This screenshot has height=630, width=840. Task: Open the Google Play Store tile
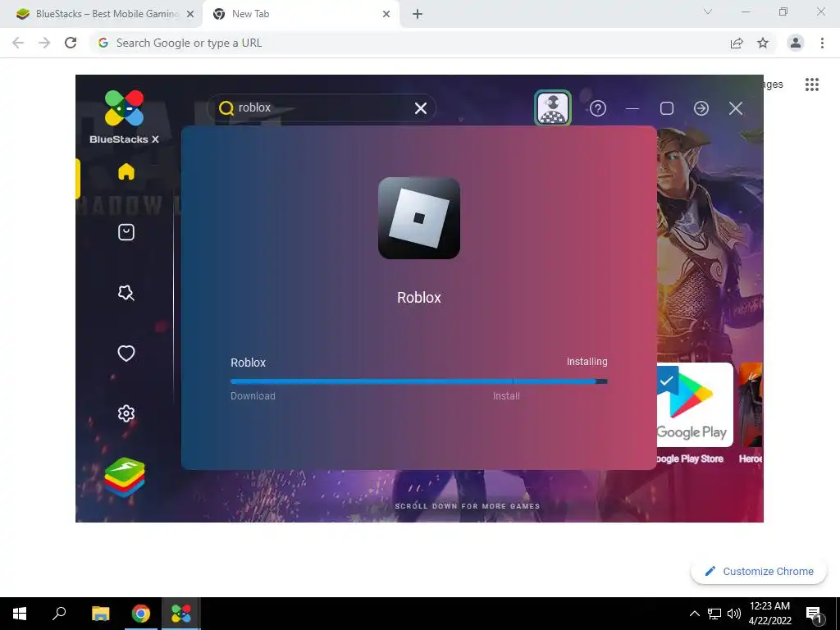pyautogui.click(x=695, y=405)
